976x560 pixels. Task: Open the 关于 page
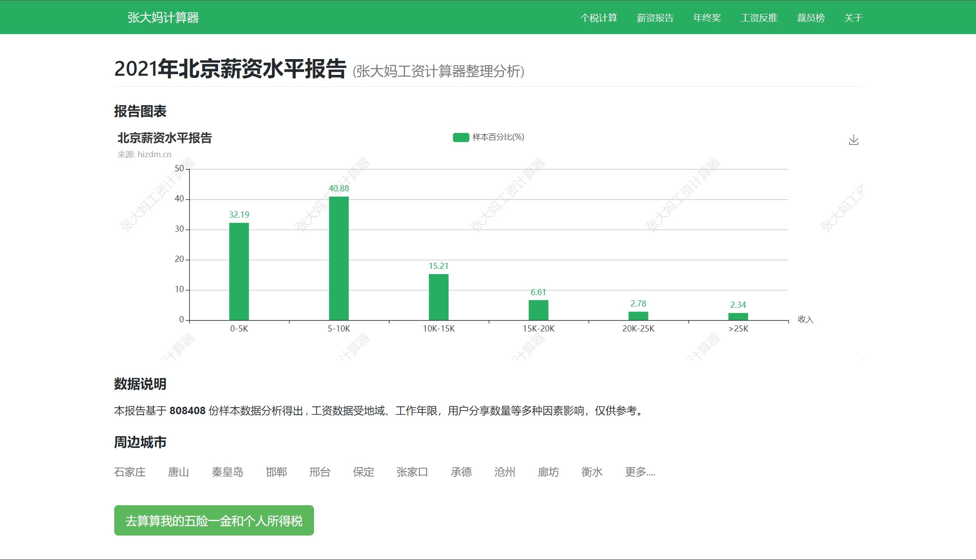pos(853,18)
